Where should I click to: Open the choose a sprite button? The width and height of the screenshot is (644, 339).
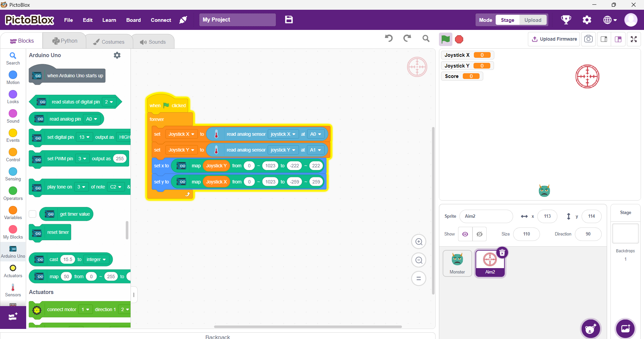[x=591, y=329]
